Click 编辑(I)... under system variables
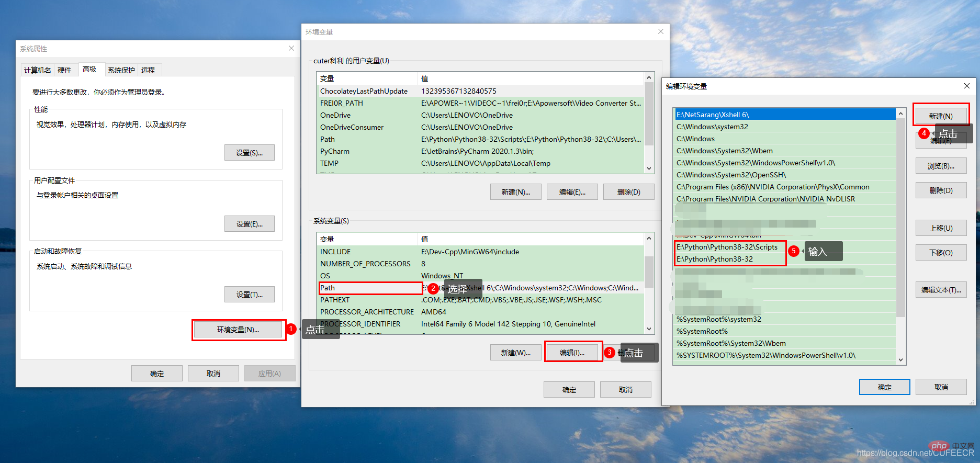The image size is (980, 463). pos(572,353)
